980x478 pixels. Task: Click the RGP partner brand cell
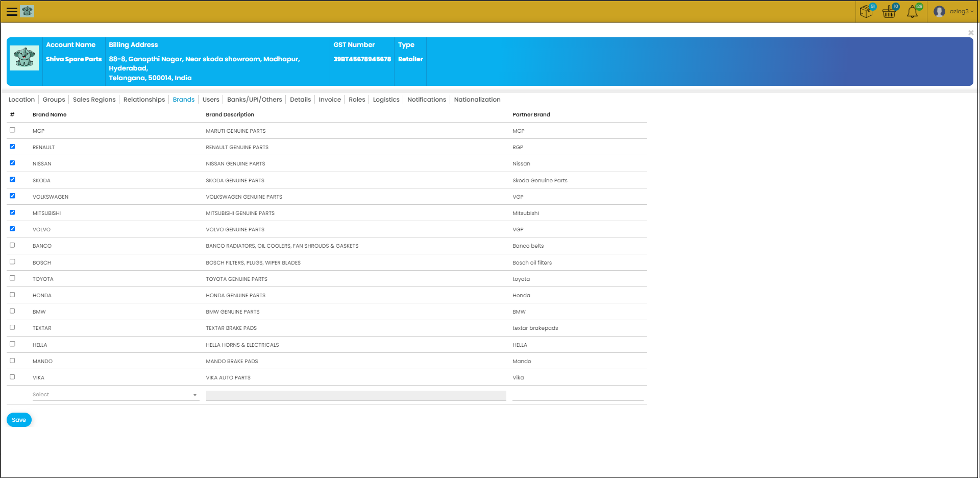point(518,148)
